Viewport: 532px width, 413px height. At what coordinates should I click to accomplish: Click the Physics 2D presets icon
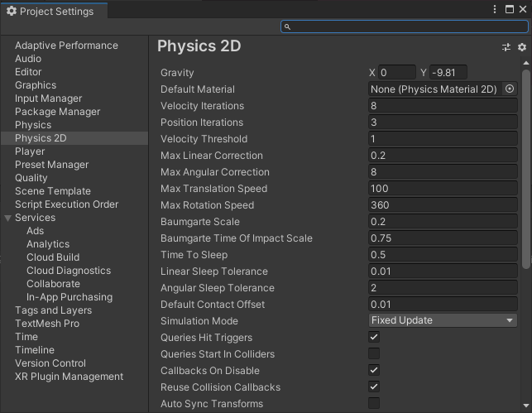(506, 47)
